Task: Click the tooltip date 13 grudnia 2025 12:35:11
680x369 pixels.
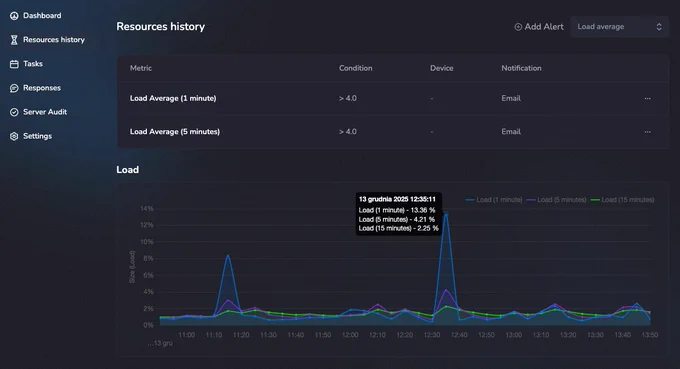Action: 397,199
